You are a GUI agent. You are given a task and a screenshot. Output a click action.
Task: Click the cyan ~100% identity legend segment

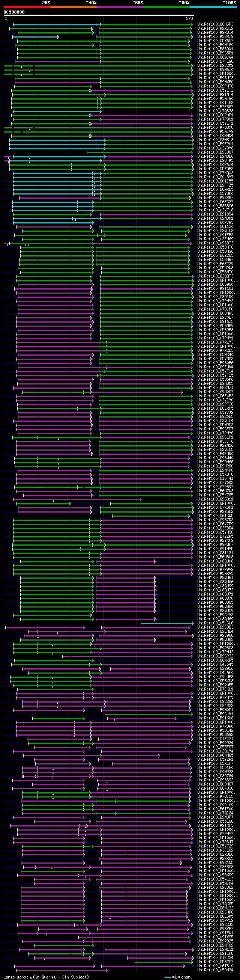click(213, 6)
